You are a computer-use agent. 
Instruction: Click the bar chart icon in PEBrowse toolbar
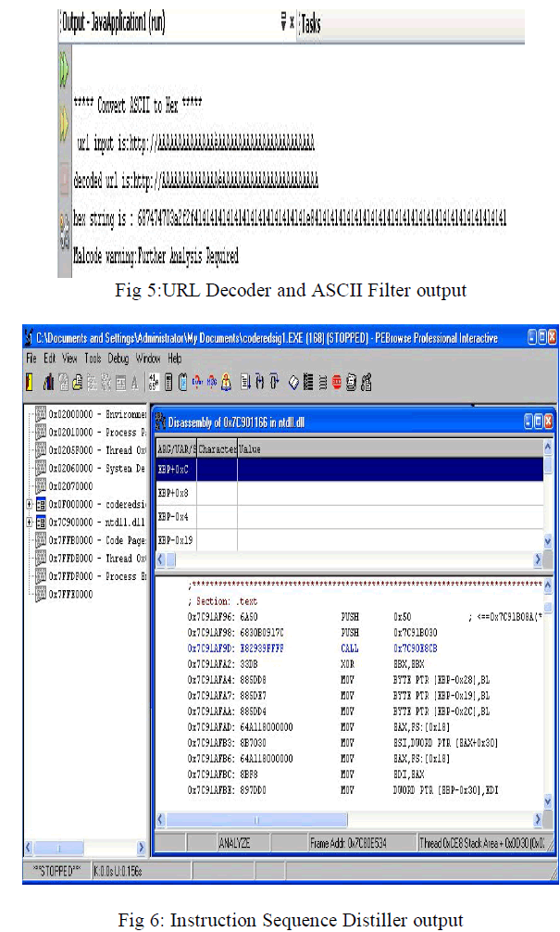(x=46, y=379)
